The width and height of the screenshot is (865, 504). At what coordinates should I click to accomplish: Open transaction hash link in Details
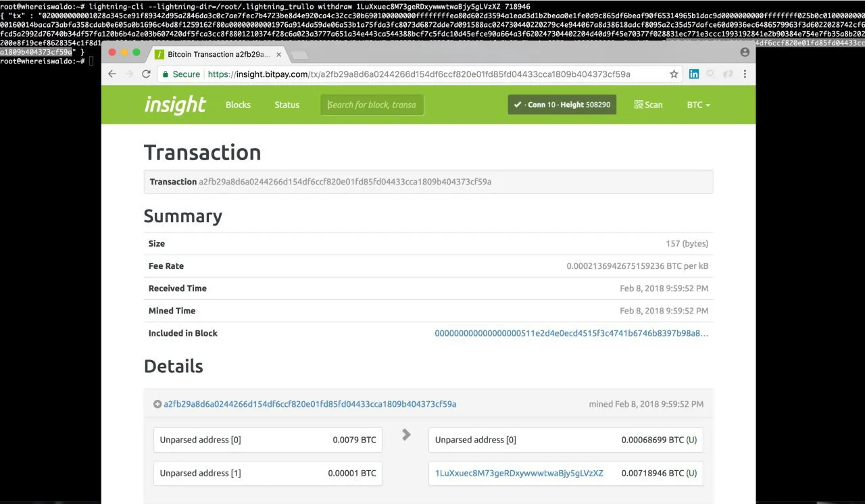coord(310,404)
